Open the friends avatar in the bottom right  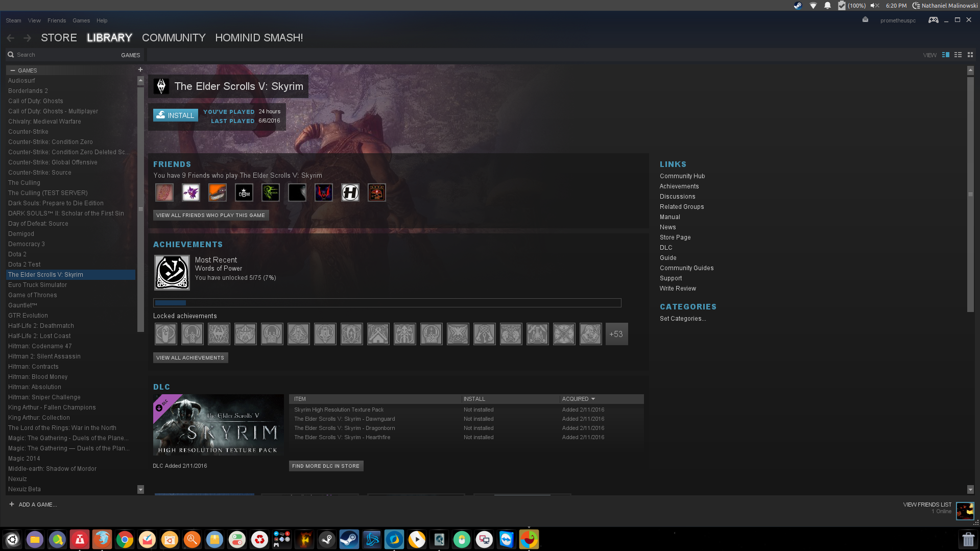coord(965,511)
